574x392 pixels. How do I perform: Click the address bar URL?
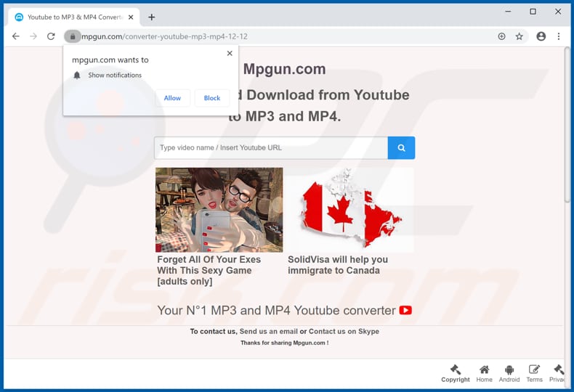click(164, 36)
